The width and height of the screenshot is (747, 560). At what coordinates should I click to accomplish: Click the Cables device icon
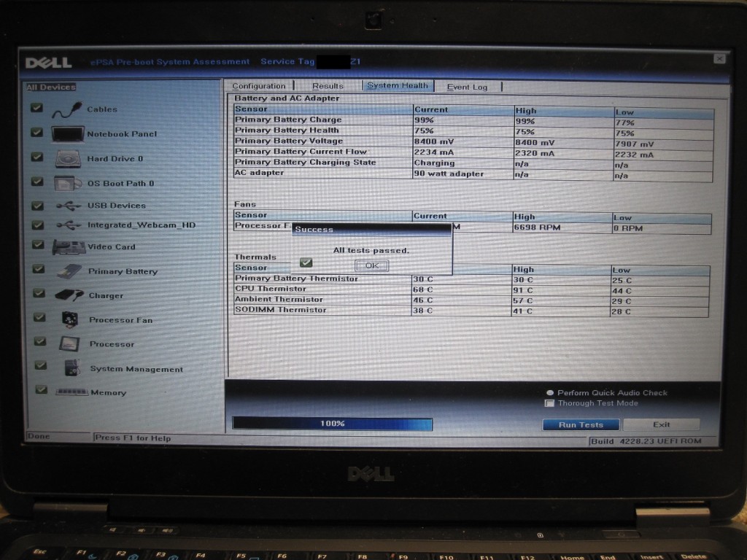[67, 110]
